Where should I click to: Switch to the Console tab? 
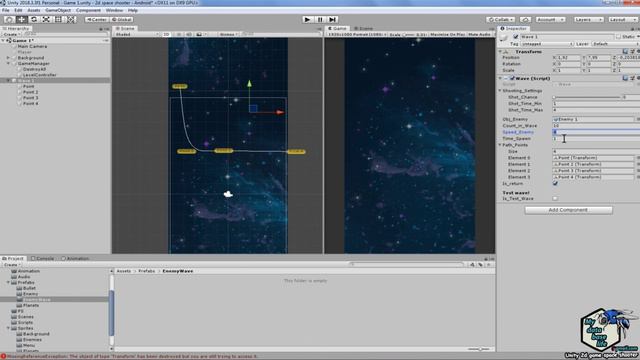click(x=42, y=258)
